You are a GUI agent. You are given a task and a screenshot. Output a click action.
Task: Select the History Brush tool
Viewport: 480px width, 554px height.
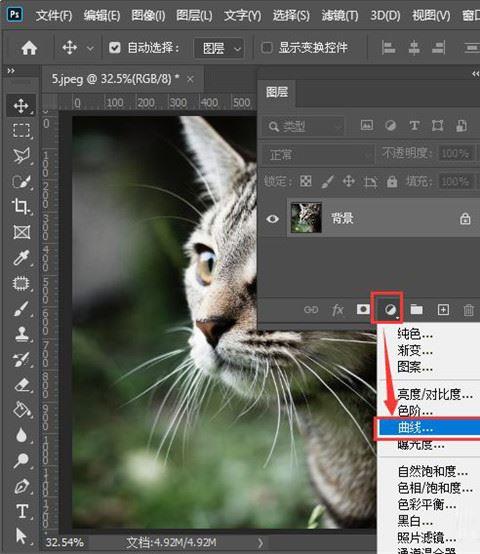[x=21, y=360]
